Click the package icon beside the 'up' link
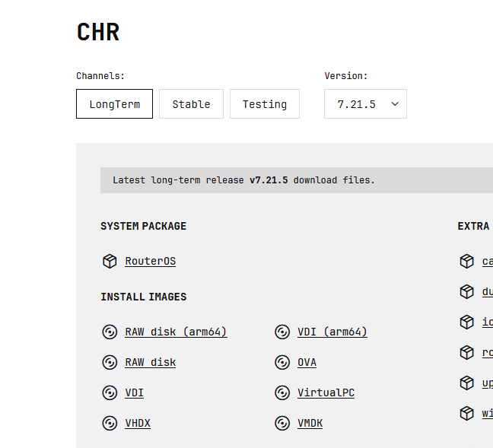 tap(467, 383)
